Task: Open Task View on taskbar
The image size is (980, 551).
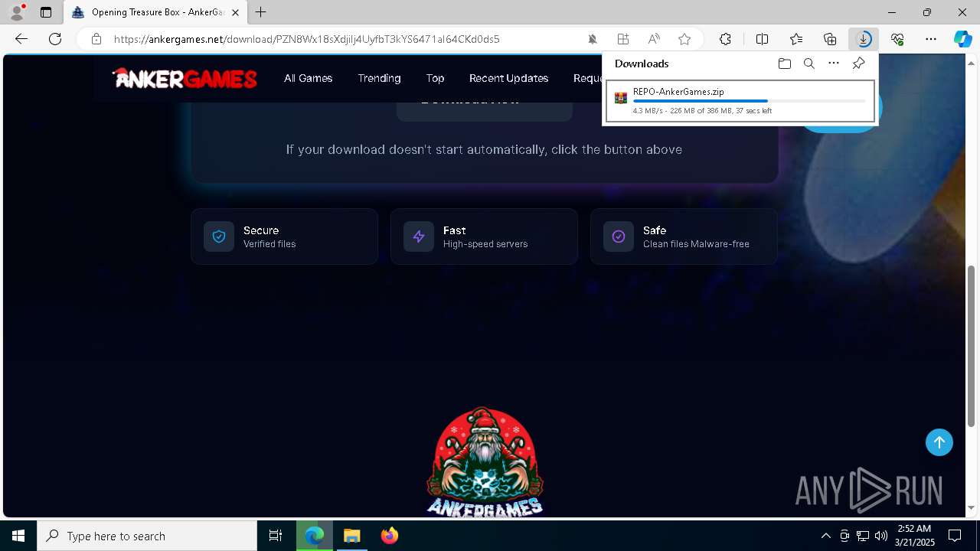Action: click(276, 536)
